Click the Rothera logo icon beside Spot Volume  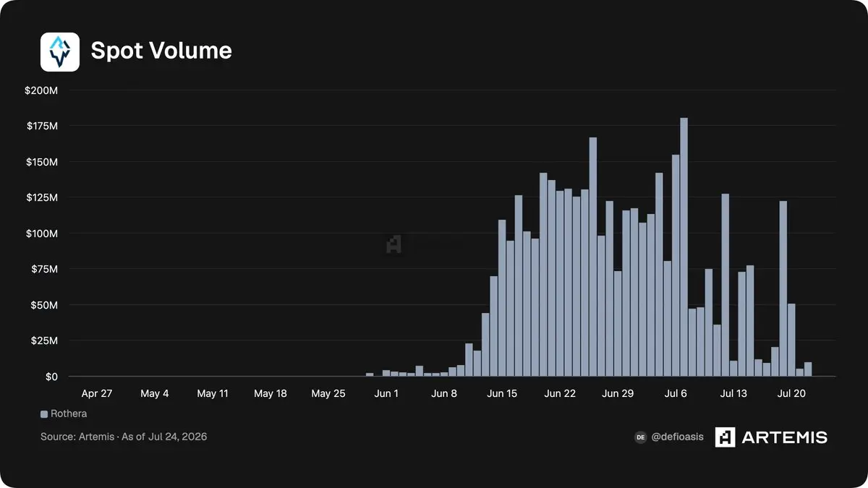coord(60,51)
